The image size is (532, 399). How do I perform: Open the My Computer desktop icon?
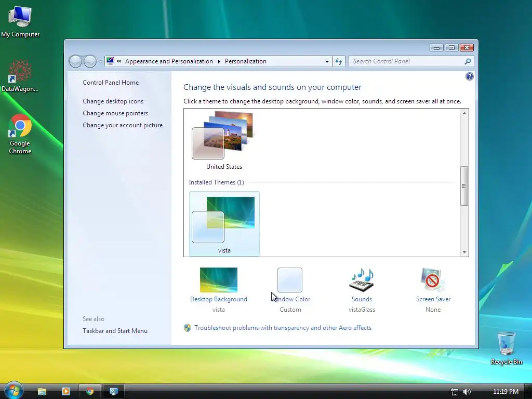(x=20, y=22)
